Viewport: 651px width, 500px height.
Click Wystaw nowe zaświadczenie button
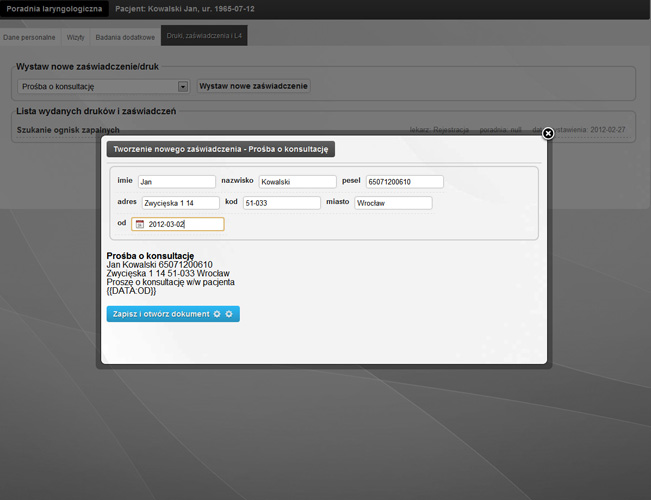253,86
